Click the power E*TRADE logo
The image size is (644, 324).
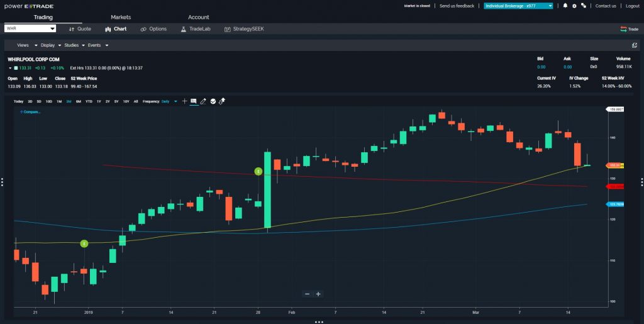click(x=29, y=6)
